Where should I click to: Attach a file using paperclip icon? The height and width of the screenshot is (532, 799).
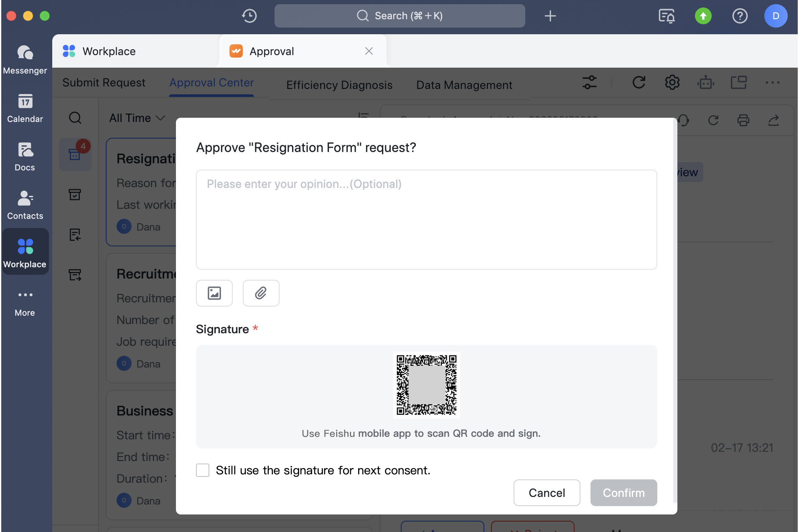click(x=261, y=293)
